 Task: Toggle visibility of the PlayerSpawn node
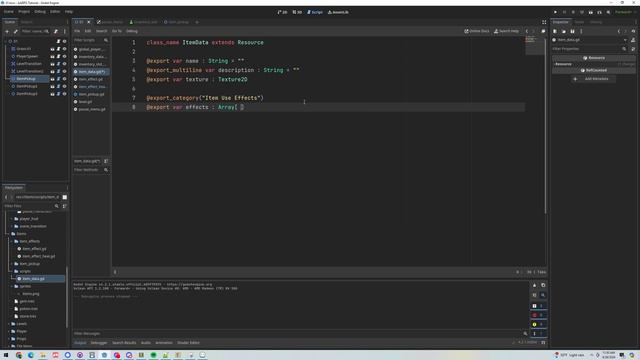pos(64,56)
